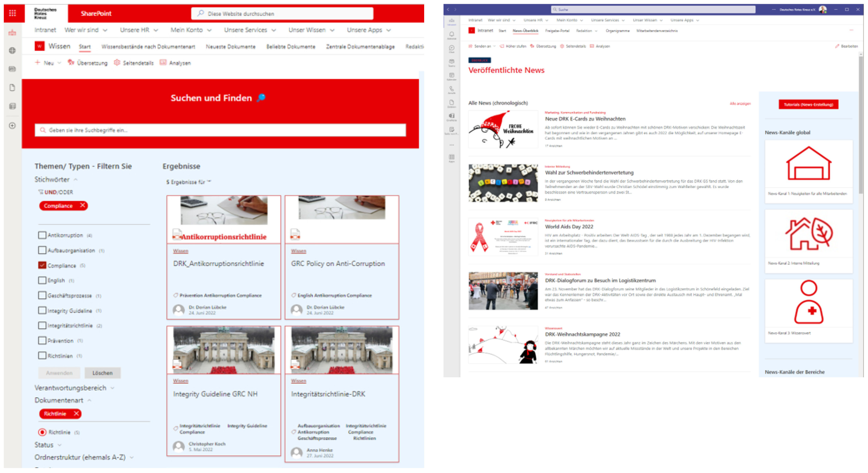This screenshot has width=868, height=473.
Task: Open the globe sites icon in SharePoint's left rail
Action: tap(13, 51)
